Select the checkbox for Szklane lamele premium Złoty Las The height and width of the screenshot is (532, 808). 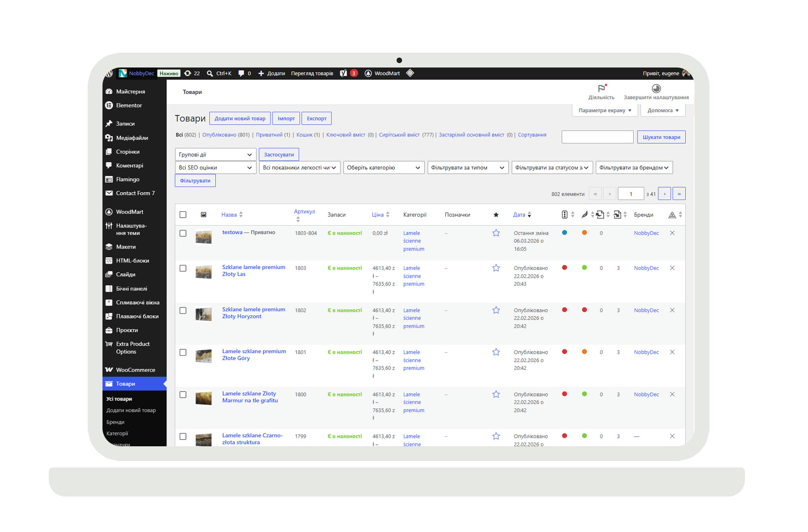click(x=183, y=268)
